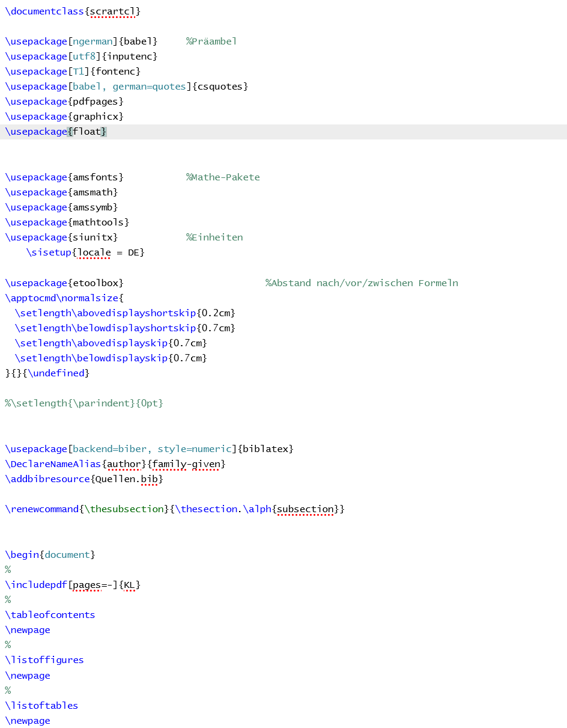
Task: Click the underlined word locale
Action: pyautogui.click(x=95, y=252)
